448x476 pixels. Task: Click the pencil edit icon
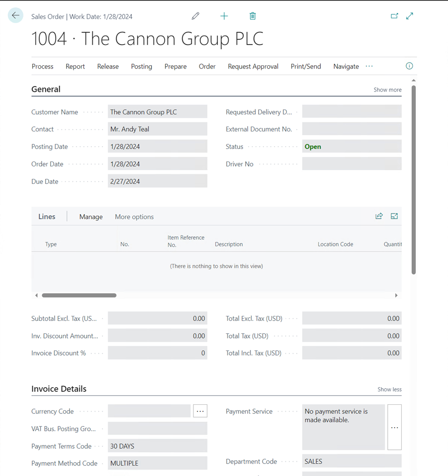pos(196,16)
